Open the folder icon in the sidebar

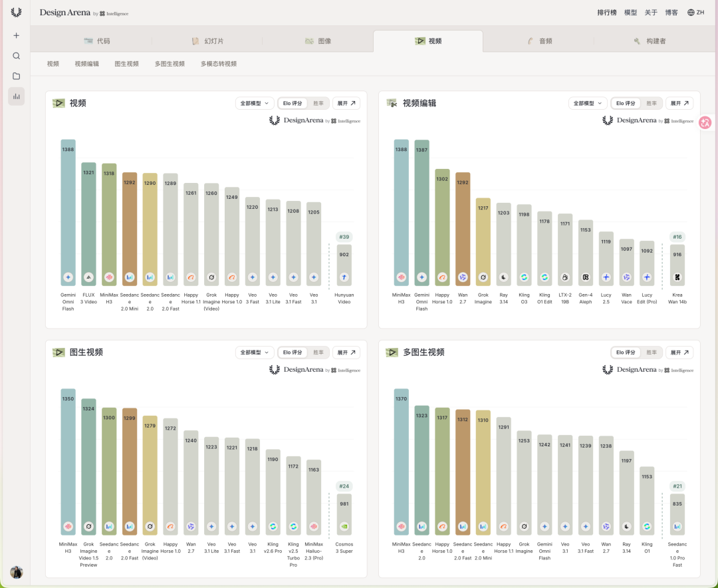coord(16,76)
